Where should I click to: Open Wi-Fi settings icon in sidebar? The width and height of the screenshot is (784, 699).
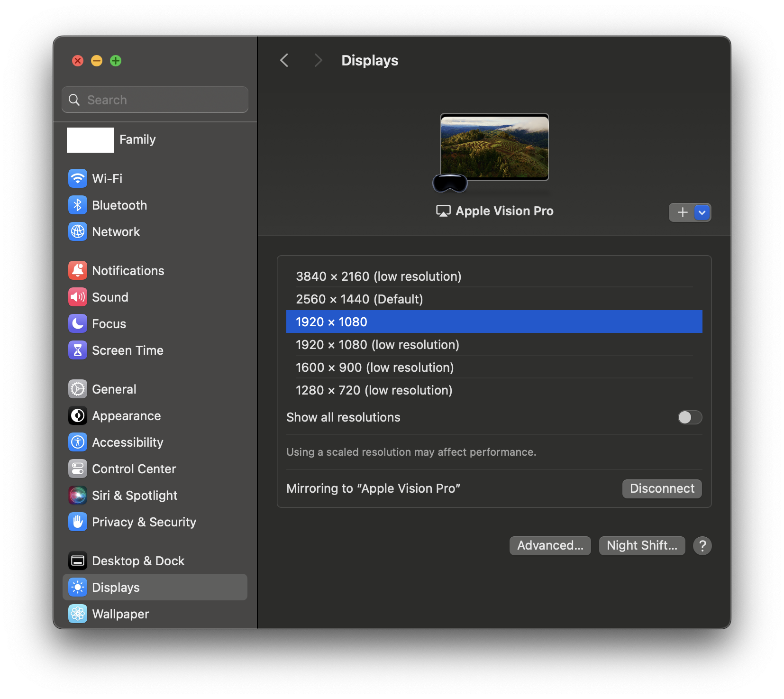(78, 178)
